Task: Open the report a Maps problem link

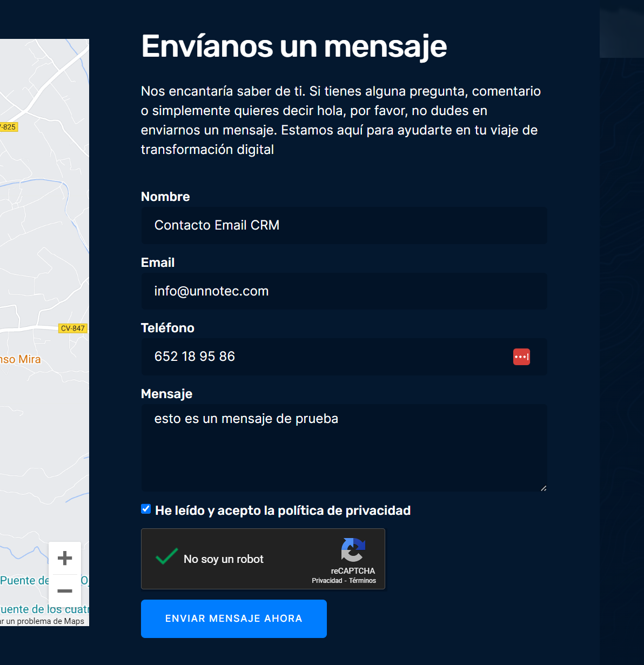Action: [x=43, y=621]
